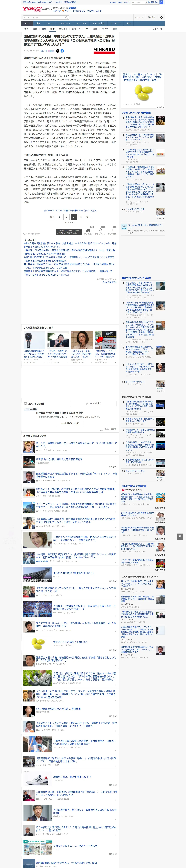Go to previous page 前へ
This screenshot has height=868, width=186.
point(51,217)
